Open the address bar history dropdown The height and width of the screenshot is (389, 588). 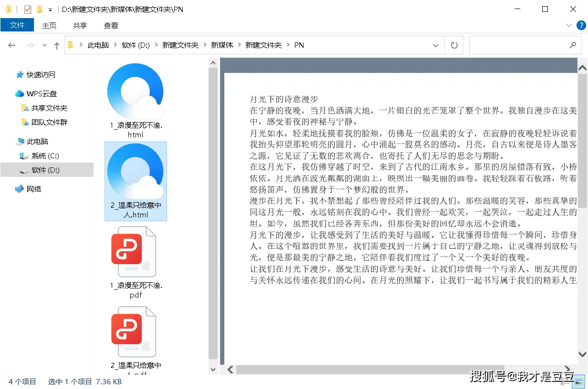click(435, 45)
